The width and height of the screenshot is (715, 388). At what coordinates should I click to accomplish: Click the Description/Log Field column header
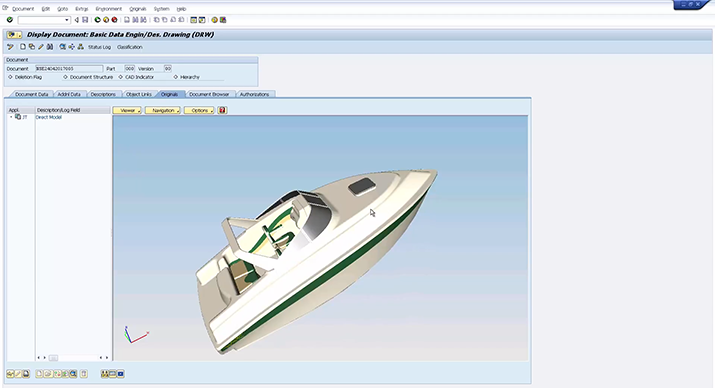point(73,110)
